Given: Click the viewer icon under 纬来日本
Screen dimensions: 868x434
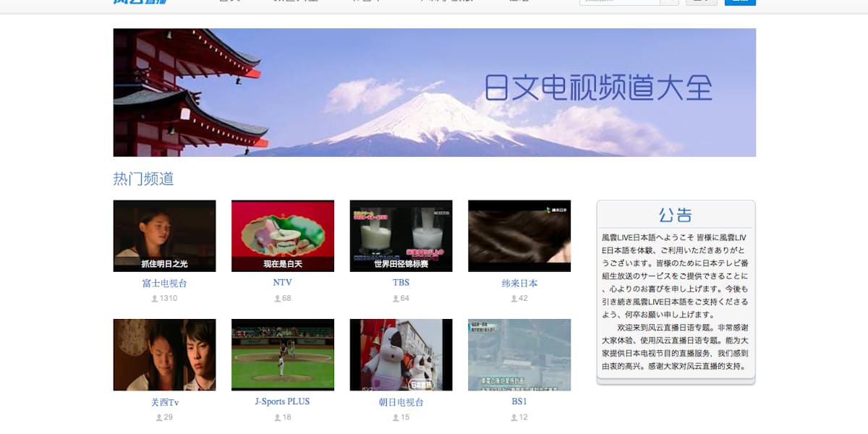Looking at the screenshot, I should click(x=514, y=299).
